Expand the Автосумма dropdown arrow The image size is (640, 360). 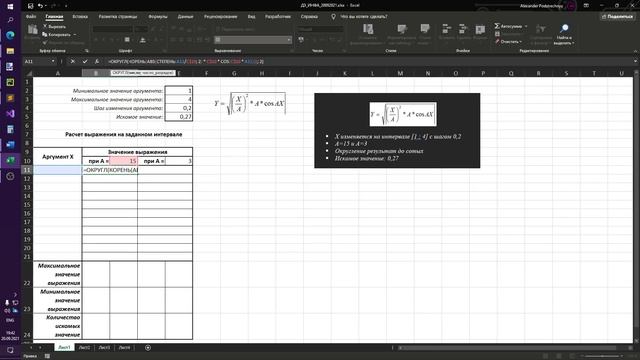(526, 26)
